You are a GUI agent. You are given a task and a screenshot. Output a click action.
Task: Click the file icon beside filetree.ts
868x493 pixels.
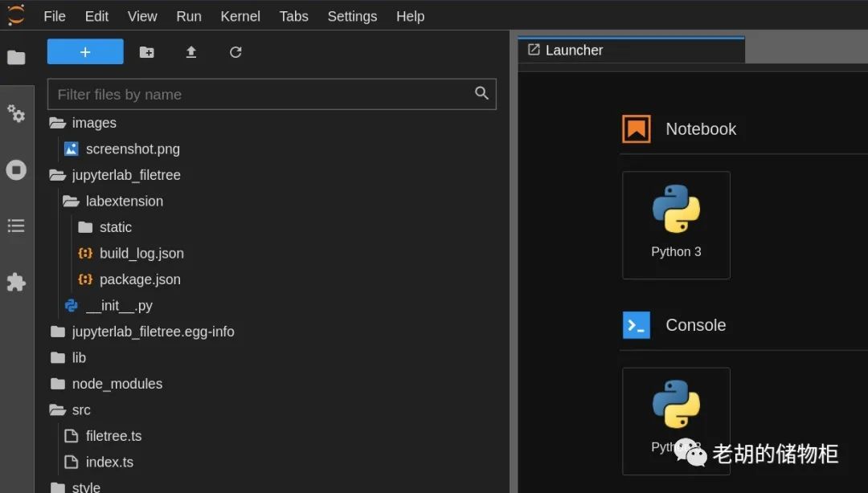72,436
